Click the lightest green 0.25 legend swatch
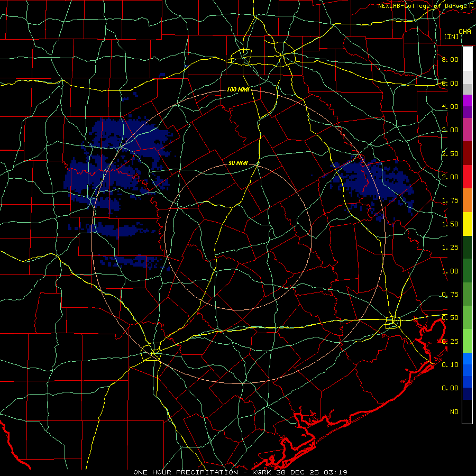The width and height of the screenshot is (476, 476). point(467,341)
